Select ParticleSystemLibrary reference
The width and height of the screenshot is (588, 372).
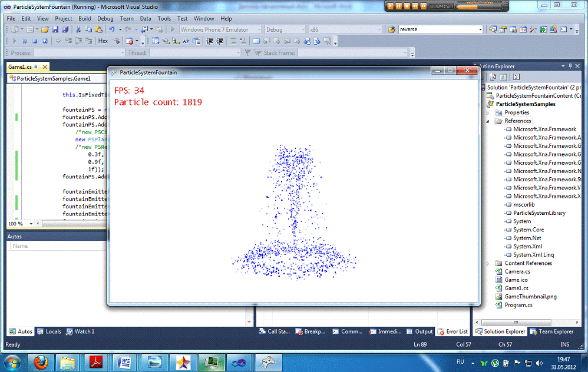[x=539, y=213]
